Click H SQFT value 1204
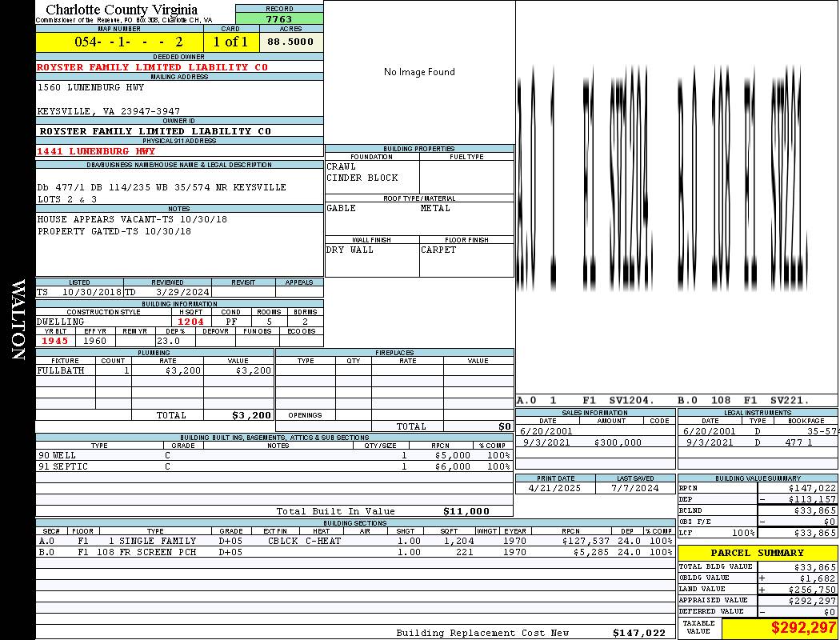Screen dimensions: 840x640 [190, 322]
